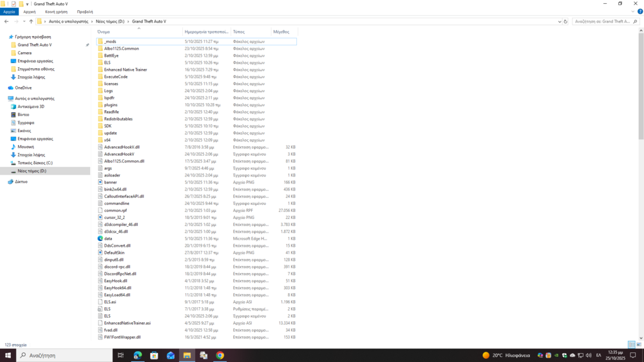The height and width of the screenshot is (362, 644).
Task: Switch to Large thumbnails view icon
Action: pos(639,345)
